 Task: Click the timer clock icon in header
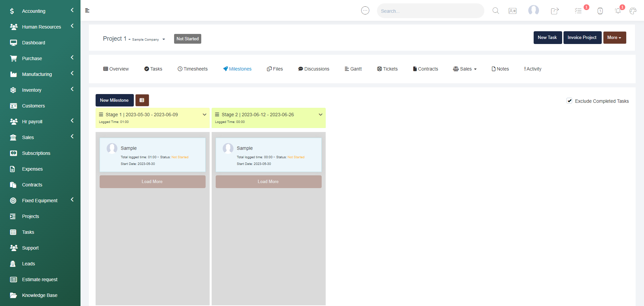click(600, 11)
